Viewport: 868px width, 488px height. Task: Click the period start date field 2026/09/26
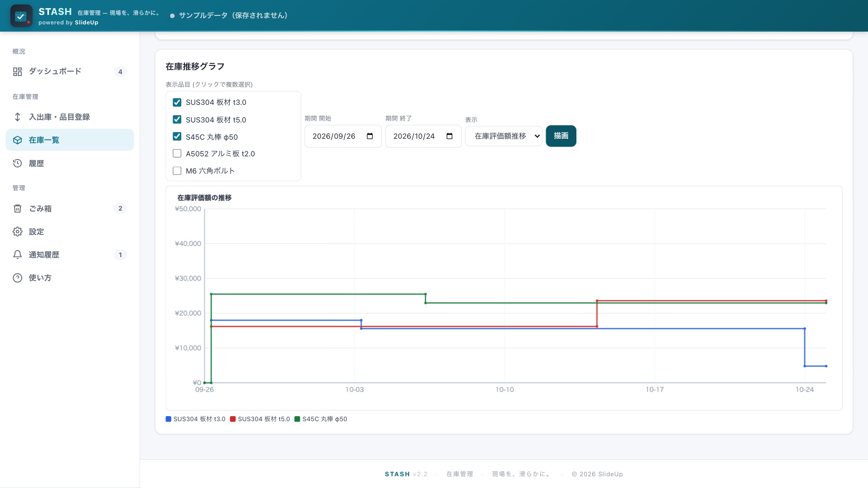click(343, 136)
